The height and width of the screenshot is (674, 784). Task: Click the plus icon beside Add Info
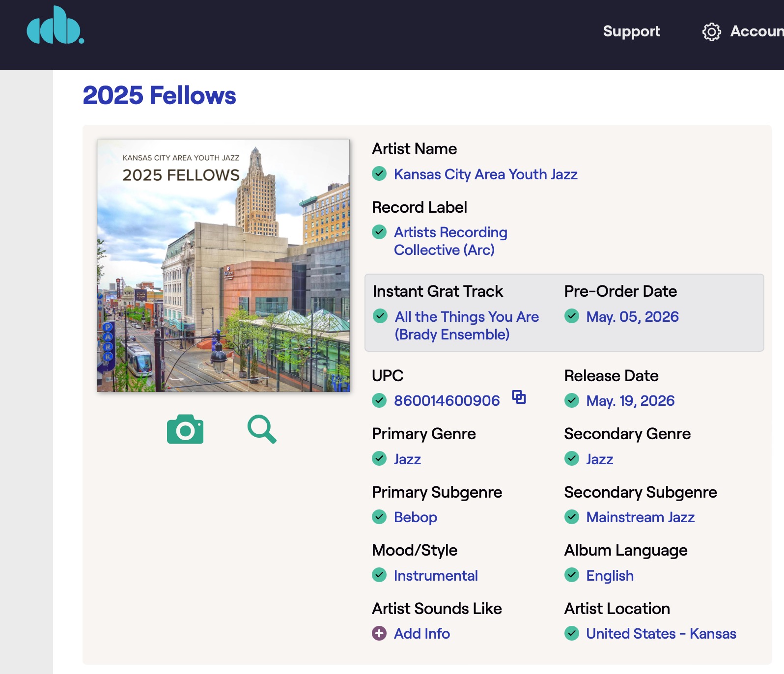(x=379, y=633)
